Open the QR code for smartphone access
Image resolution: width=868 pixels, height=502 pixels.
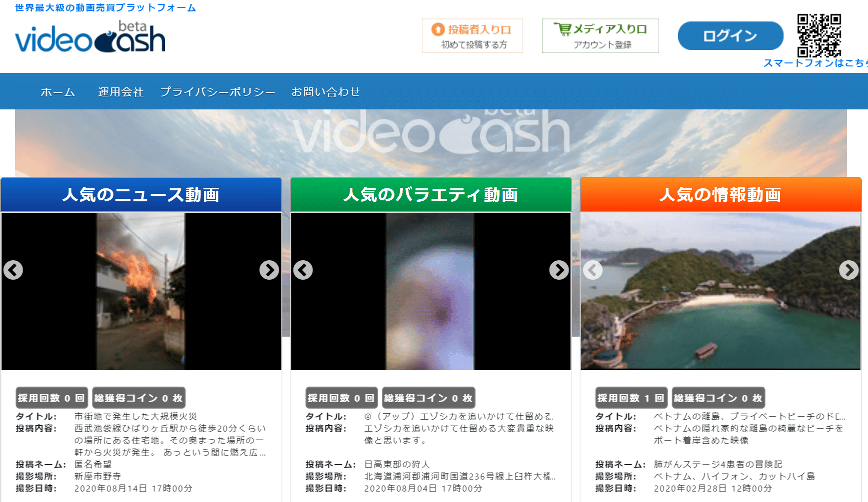(x=819, y=35)
